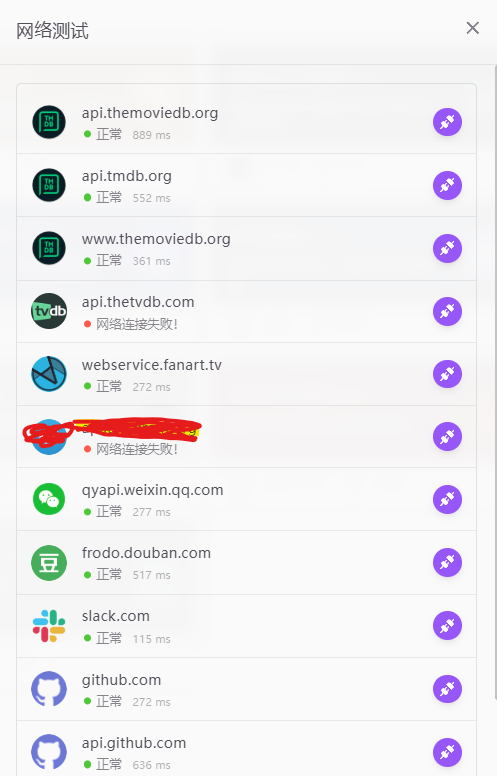
Task: Retry connection test for api.thetvdb.com
Action: pyautogui.click(x=447, y=311)
